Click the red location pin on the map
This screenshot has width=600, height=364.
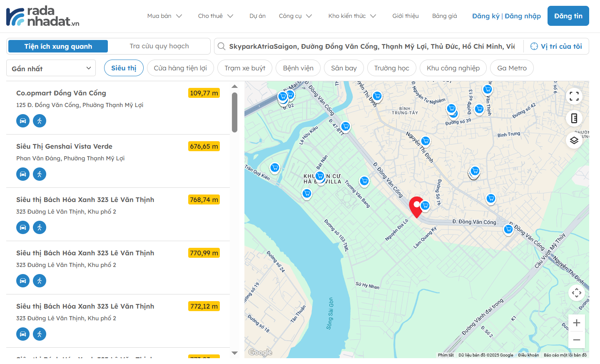(x=416, y=207)
